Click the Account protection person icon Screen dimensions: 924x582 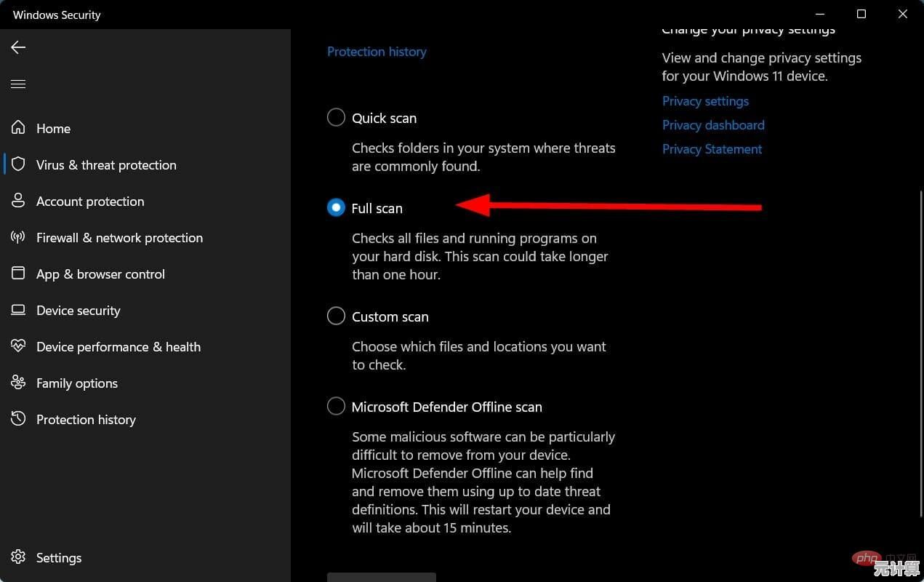(18, 201)
